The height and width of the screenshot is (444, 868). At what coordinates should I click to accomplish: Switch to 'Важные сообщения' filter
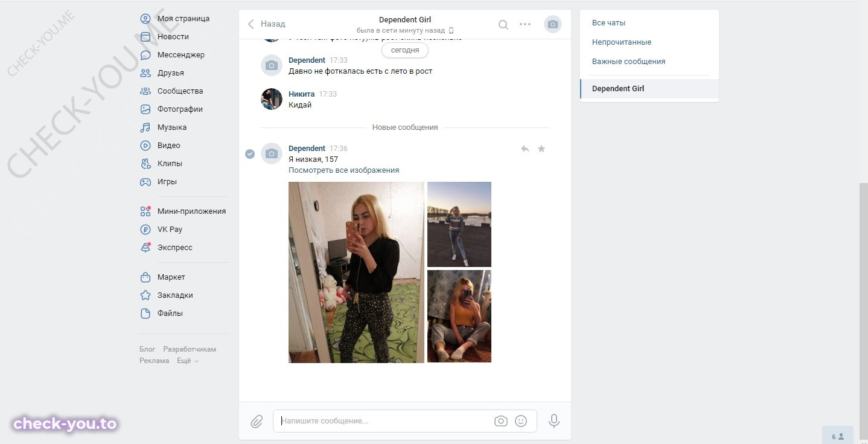point(628,62)
